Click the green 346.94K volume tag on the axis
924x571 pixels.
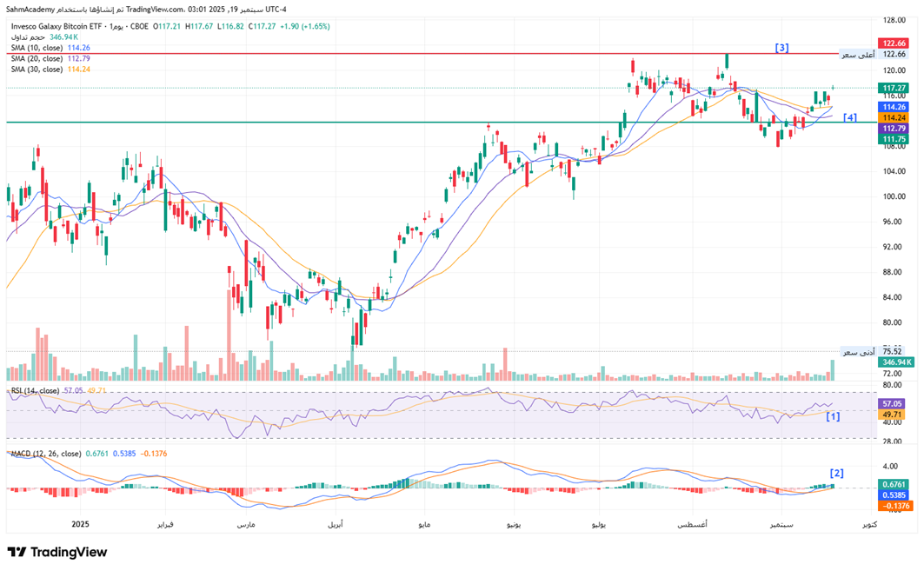tap(895, 362)
